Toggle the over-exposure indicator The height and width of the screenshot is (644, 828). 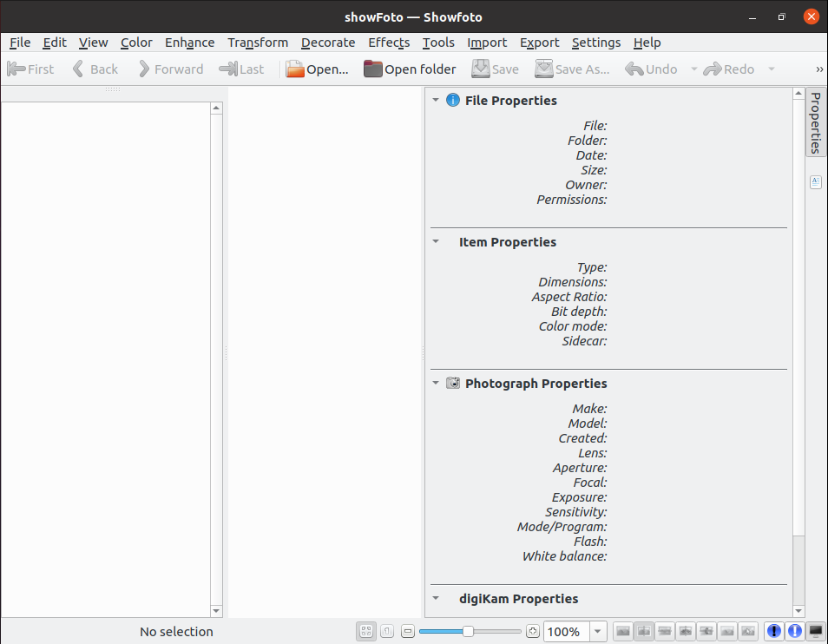coord(794,631)
